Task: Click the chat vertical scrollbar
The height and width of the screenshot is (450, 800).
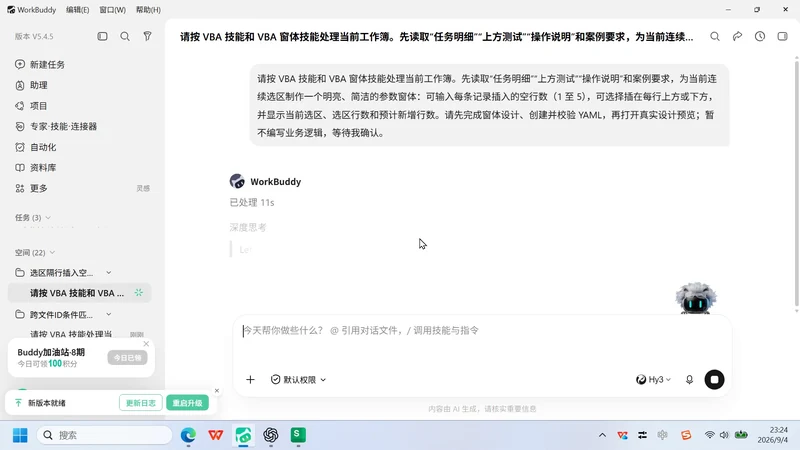Action: point(796,184)
